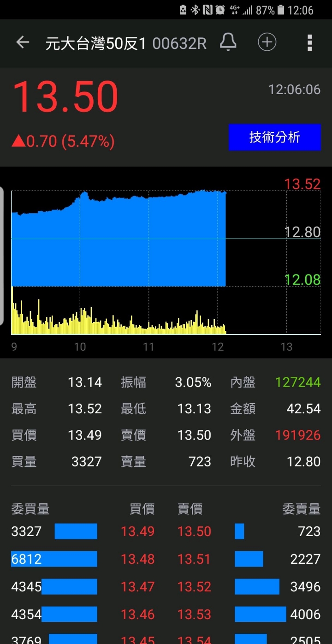Tap ask volume 2227
The image size is (332, 644).
click(x=305, y=559)
